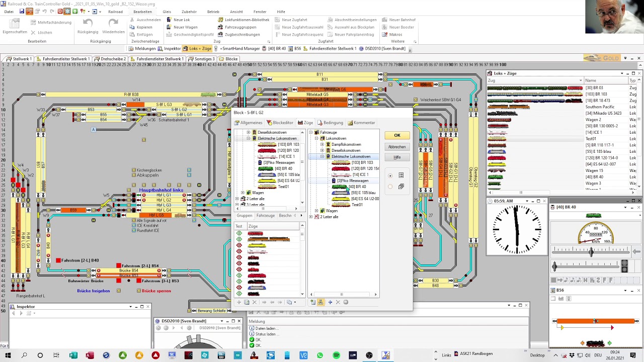Click highlighted tree-view icon below right tree
This screenshot has width=644, height=362.
320,302
